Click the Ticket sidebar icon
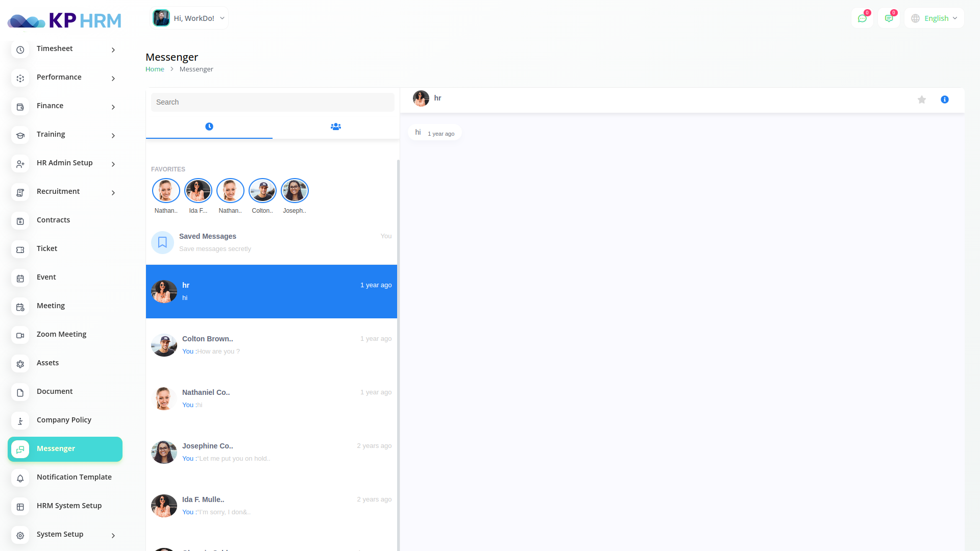 pyautogui.click(x=20, y=250)
